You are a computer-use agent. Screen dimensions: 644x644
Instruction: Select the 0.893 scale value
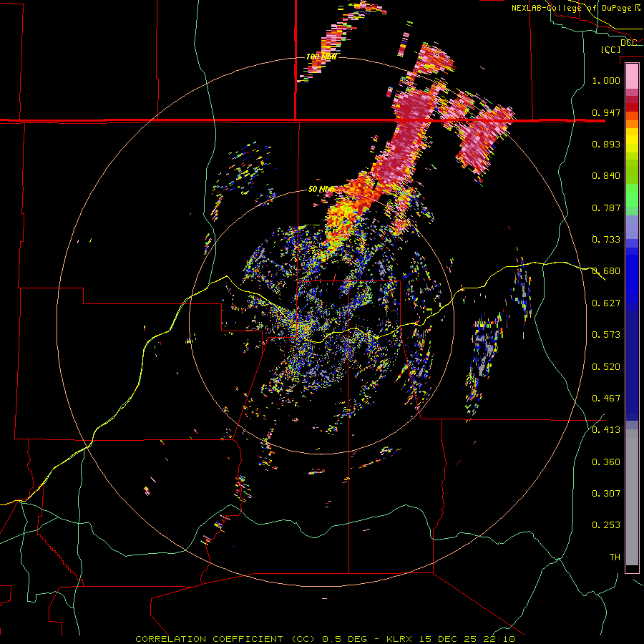606,144
